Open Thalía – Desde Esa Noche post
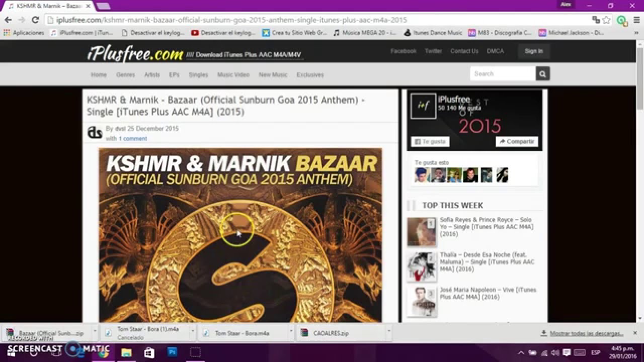This screenshot has height=362, width=644. [487, 262]
